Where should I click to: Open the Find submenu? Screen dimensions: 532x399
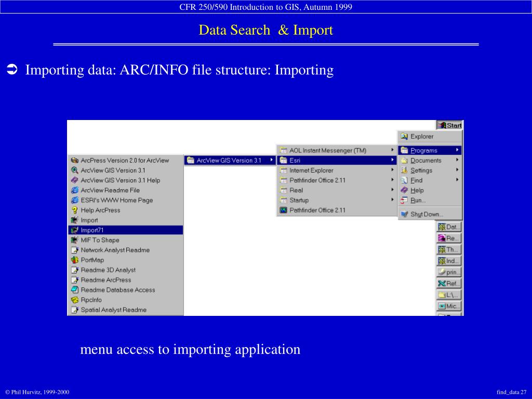tap(430, 180)
